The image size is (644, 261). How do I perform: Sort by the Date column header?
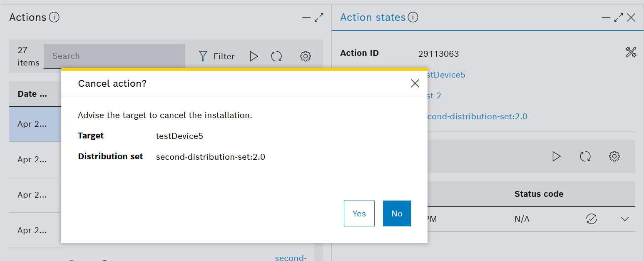[32, 94]
